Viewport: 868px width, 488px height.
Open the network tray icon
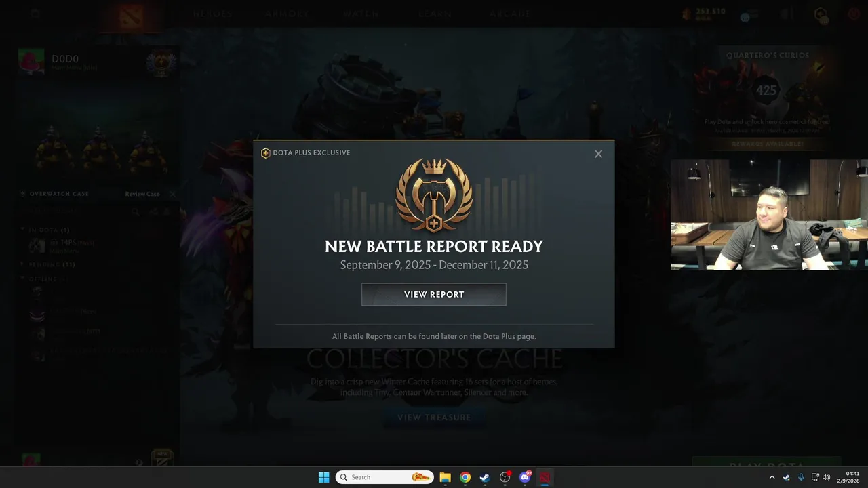click(x=815, y=477)
